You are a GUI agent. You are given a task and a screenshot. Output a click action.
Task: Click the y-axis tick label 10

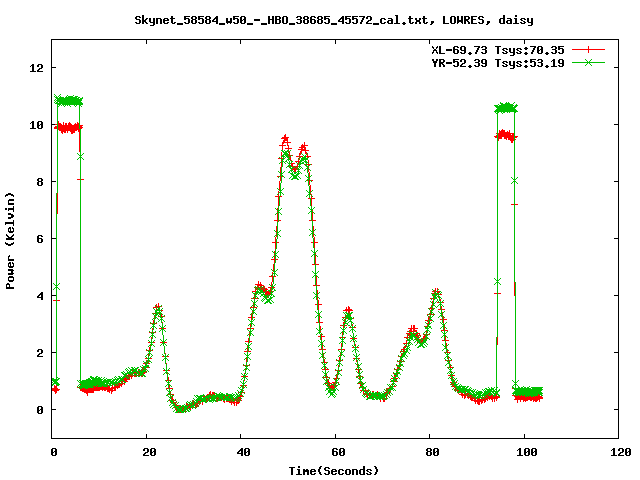(36, 125)
